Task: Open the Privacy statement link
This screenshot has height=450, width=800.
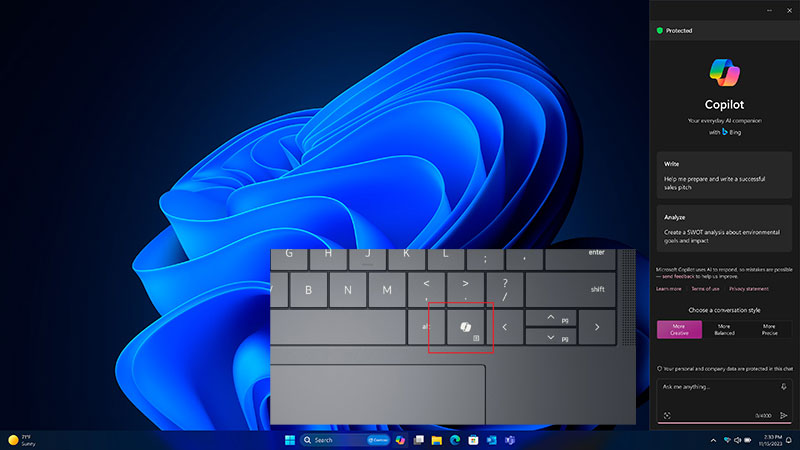Action: click(x=748, y=288)
